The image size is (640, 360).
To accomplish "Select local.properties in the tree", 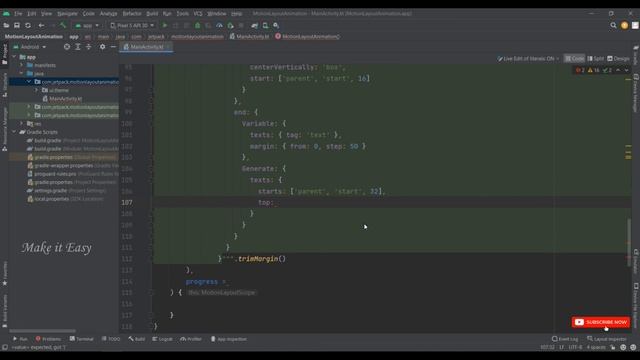I will 52,199.
